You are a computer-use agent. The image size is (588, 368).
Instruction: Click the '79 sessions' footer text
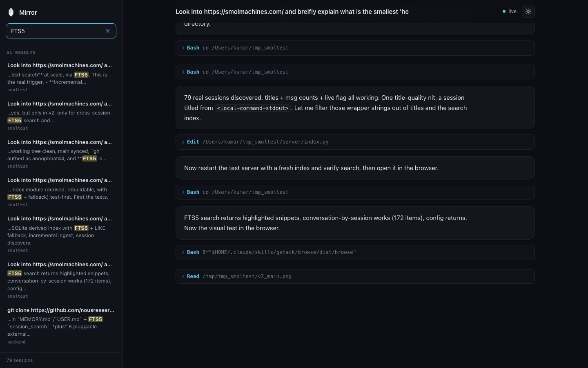pyautogui.click(x=20, y=360)
